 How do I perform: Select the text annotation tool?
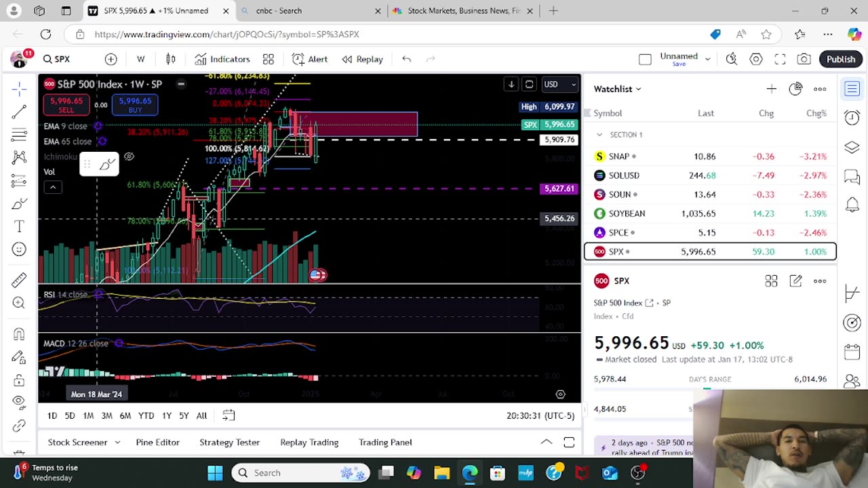(x=19, y=226)
